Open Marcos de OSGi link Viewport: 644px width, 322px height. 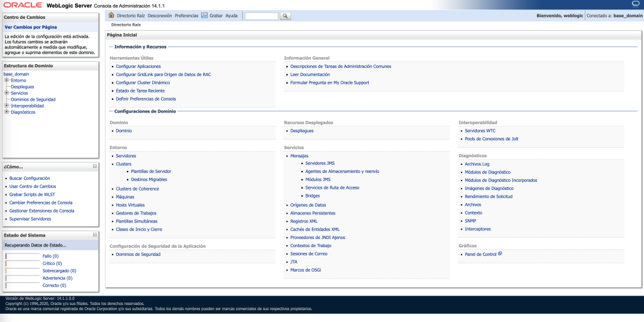tap(306, 270)
